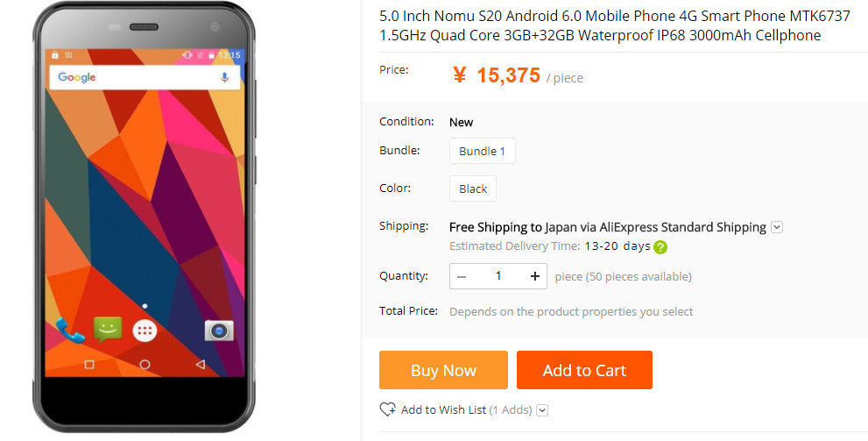Tap the phone dialer icon on screen
868x441 pixels.
[x=70, y=331]
